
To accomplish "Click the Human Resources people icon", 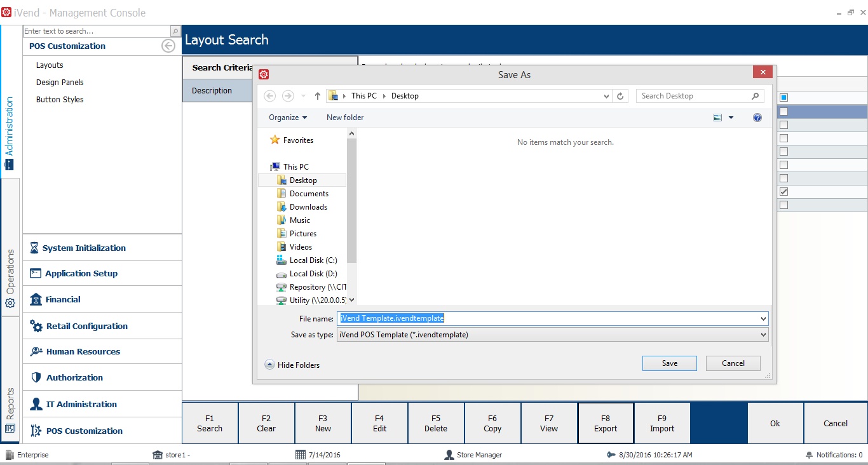I will (36, 351).
